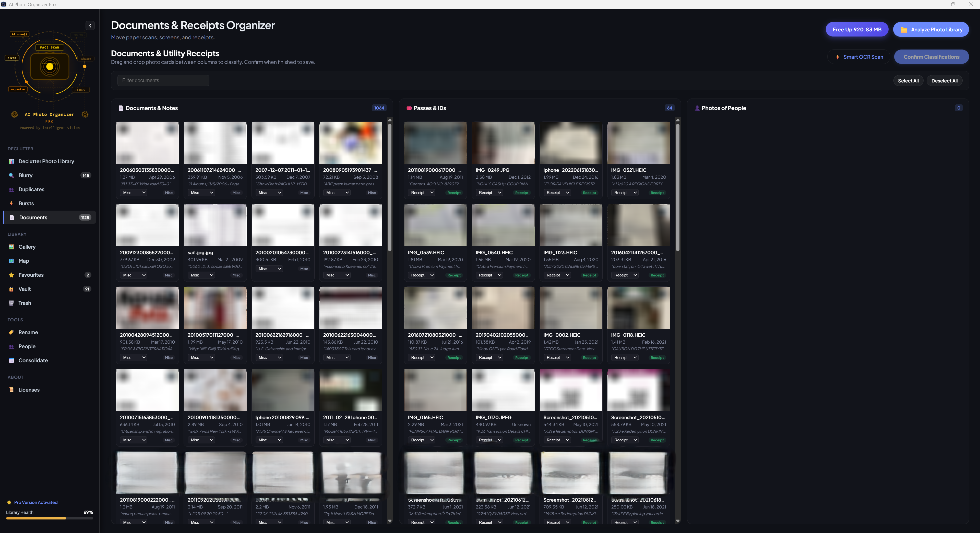
Task: Click the Rename tag icon
Action: 11,333
